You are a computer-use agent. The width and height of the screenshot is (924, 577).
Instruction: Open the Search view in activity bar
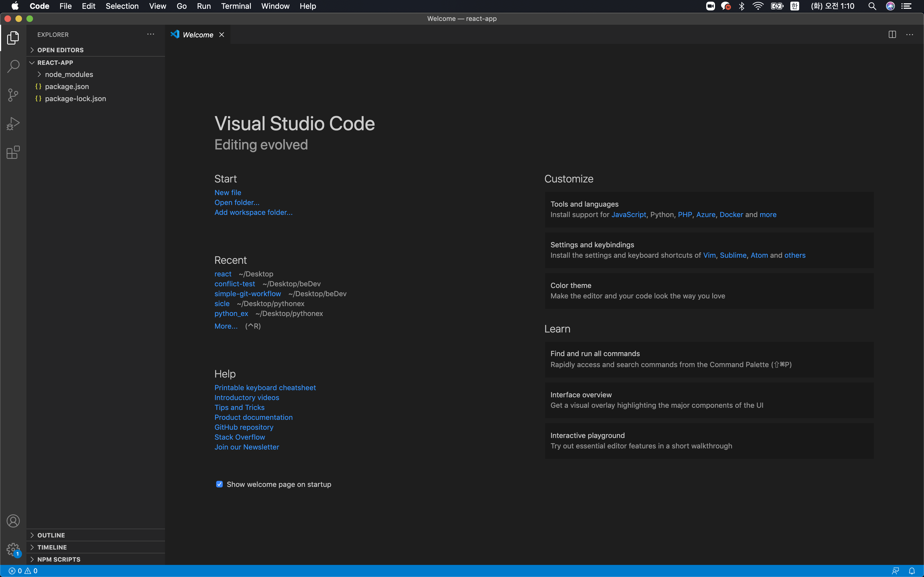pos(13,66)
